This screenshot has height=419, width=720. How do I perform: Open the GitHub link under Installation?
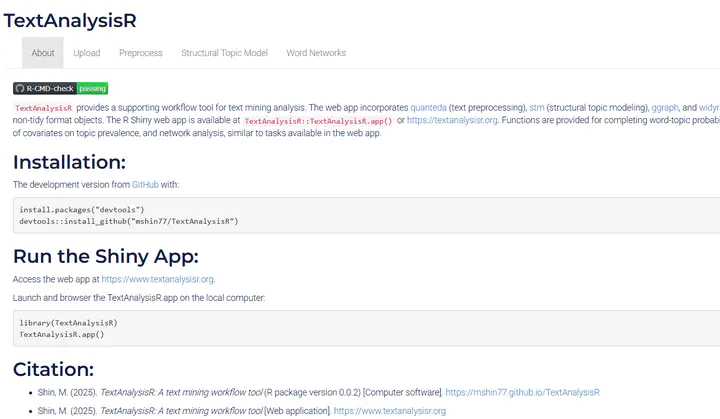click(145, 185)
